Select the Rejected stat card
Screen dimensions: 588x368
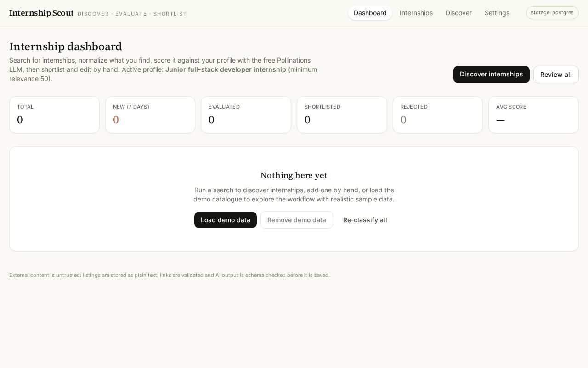pos(438,115)
